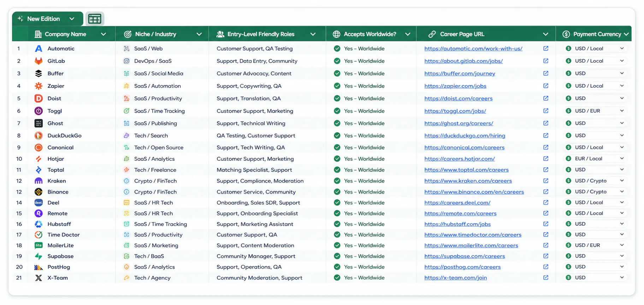The width and height of the screenshot is (644, 305).
Task: Click external link icon for X-Team row
Action: [x=546, y=277]
